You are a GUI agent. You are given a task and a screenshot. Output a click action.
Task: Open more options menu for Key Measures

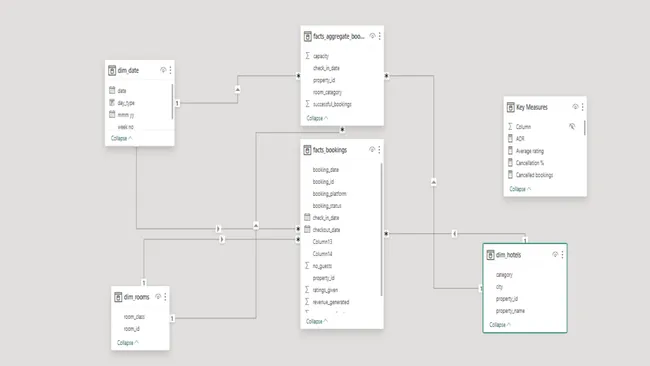click(583, 107)
